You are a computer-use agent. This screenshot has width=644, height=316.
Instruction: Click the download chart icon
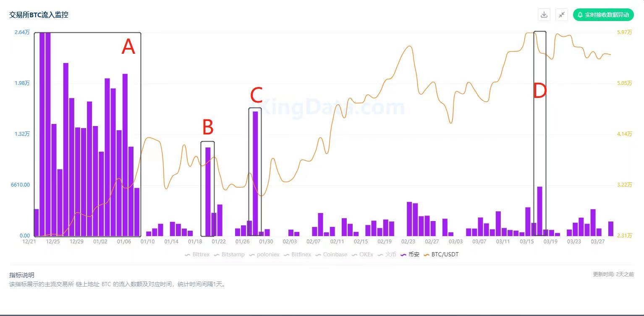[544, 15]
